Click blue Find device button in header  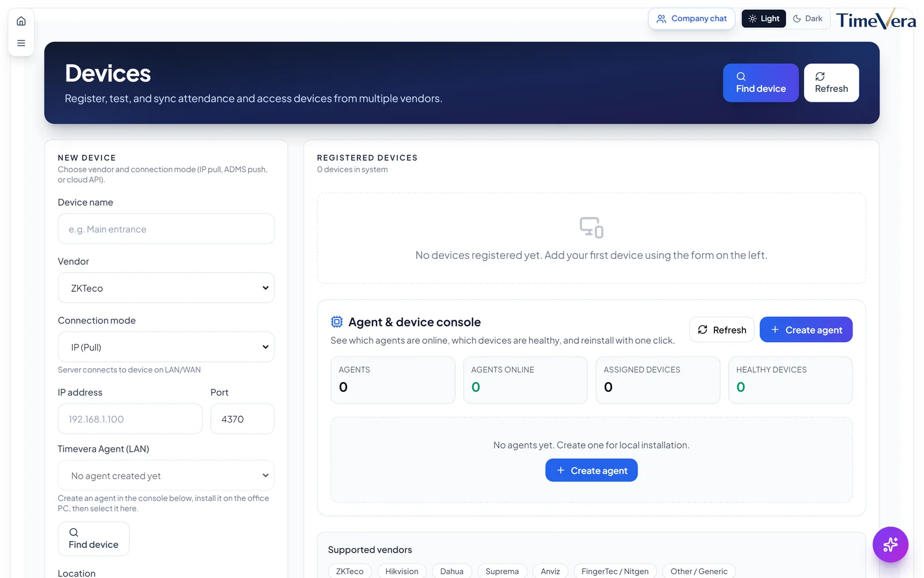[x=761, y=83]
